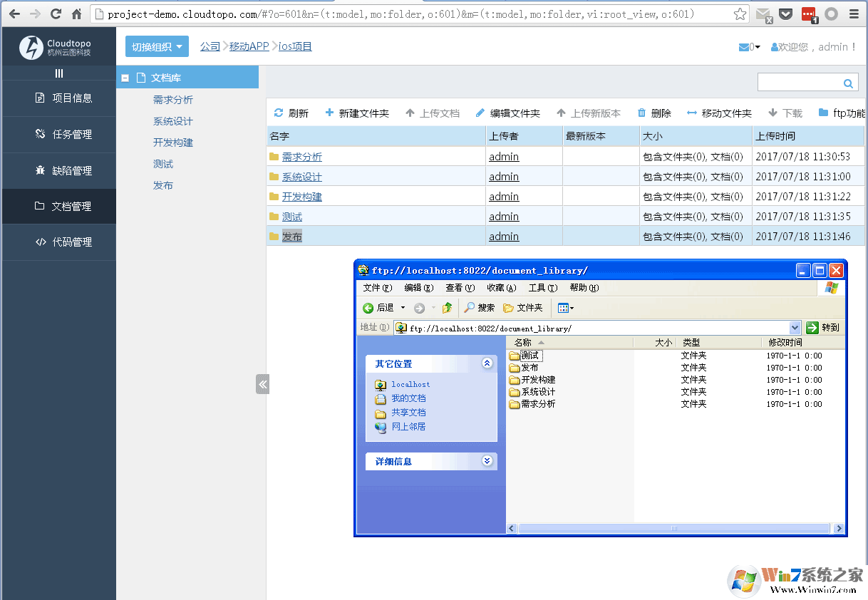Click the search magnifier icon
The image size is (868, 600).
pos(848,82)
